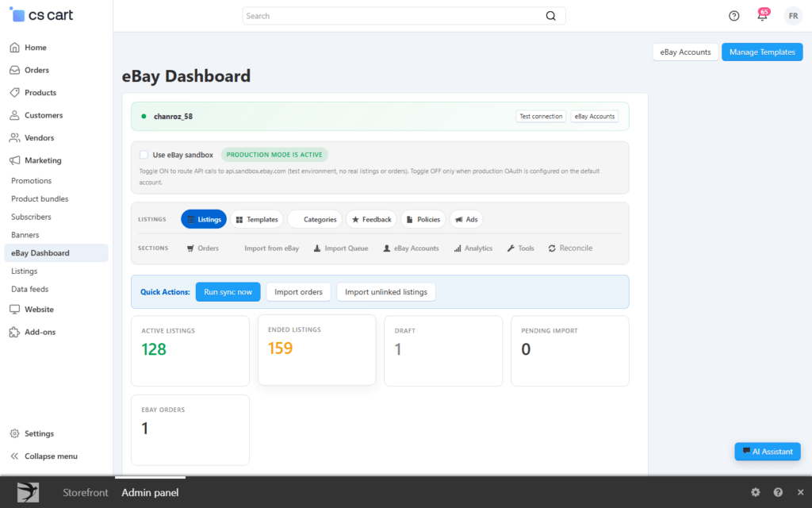The width and height of the screenshot is (812, 508).
Task: Click Import unlinked listings button
Action: pyautogui.click(x=386, y=292)
